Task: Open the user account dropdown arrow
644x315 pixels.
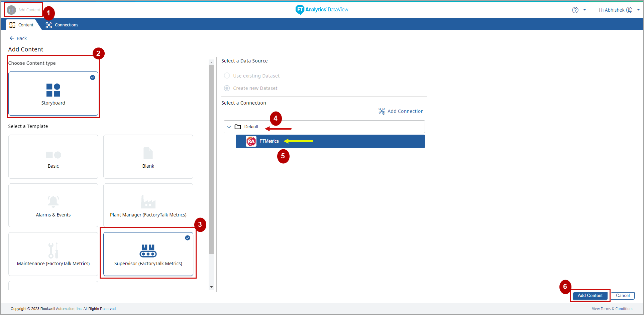Action: pos(638,10)
